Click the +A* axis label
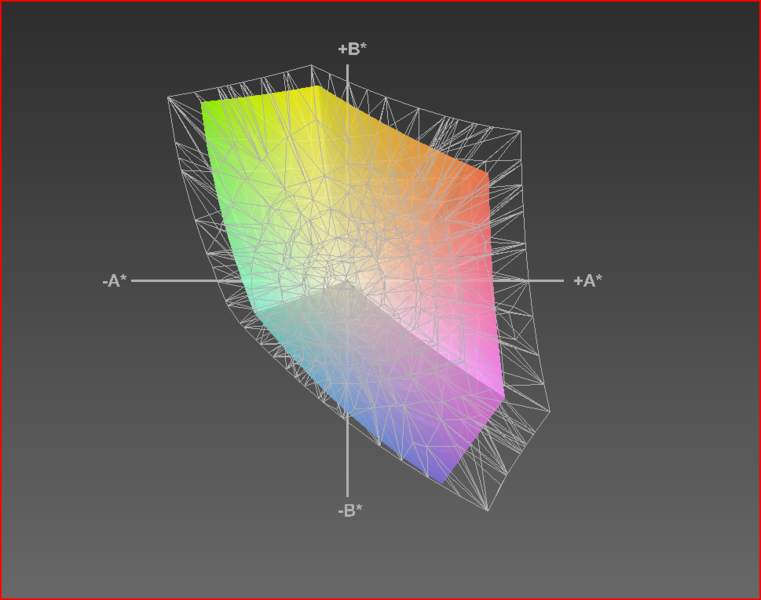Image resolution: width=761 pixels, height=600 pixels. click(x=588, y=281)
